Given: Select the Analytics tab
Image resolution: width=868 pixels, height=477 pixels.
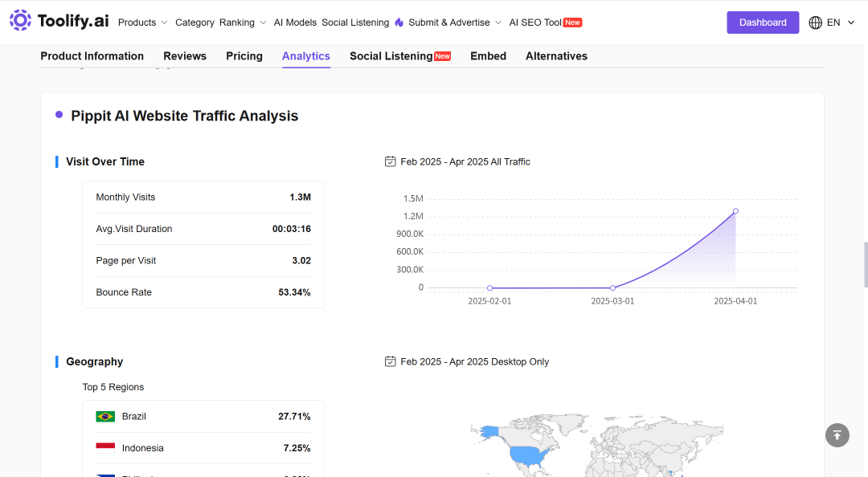Looking at the screenshot, I should pos(306,56).
